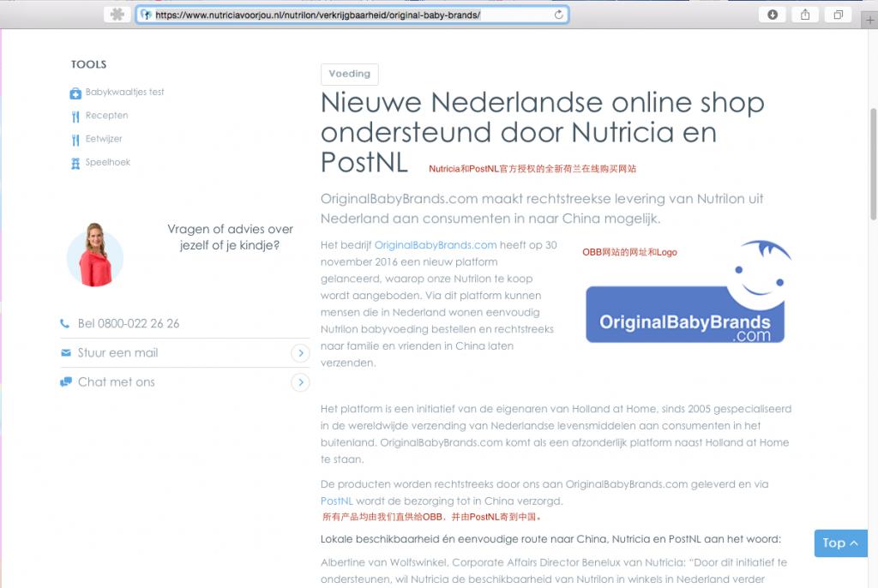Expand Chat met ons chevron arrow

[x=301, y=382]
